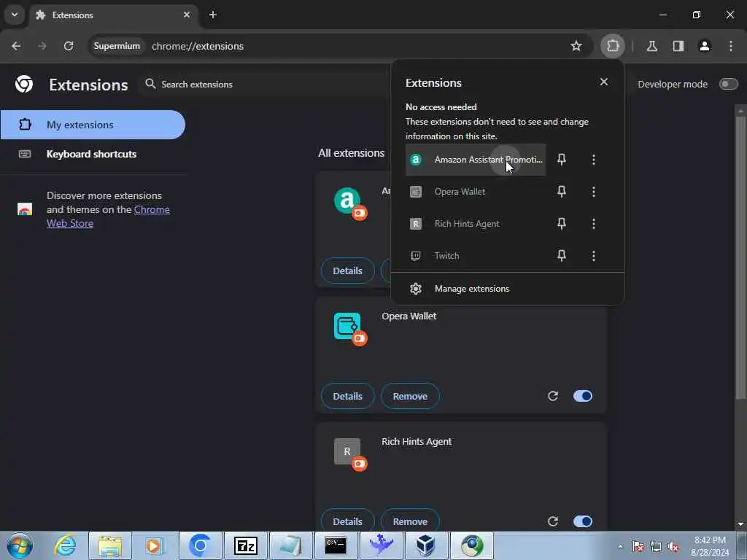Open the Windows Start button

20,545
